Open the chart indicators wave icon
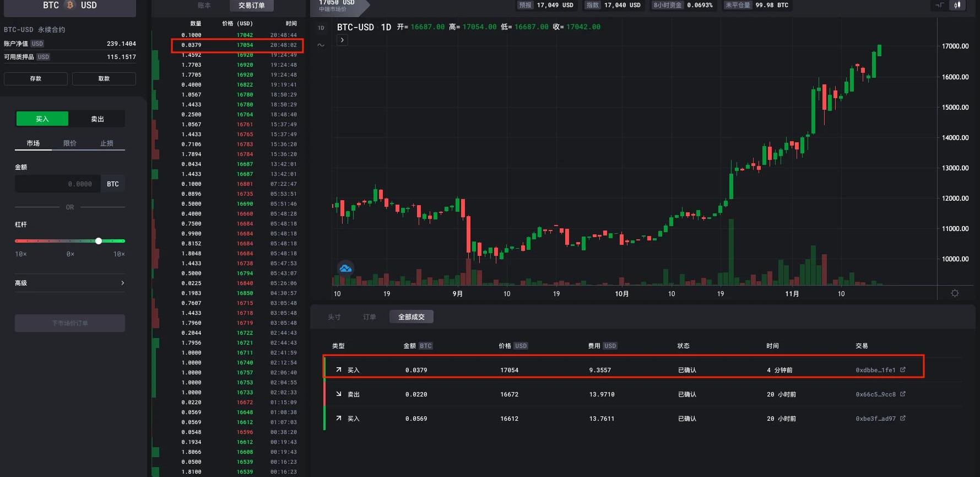This screenshot has width=980, height=477. click(x=321, y=45)
